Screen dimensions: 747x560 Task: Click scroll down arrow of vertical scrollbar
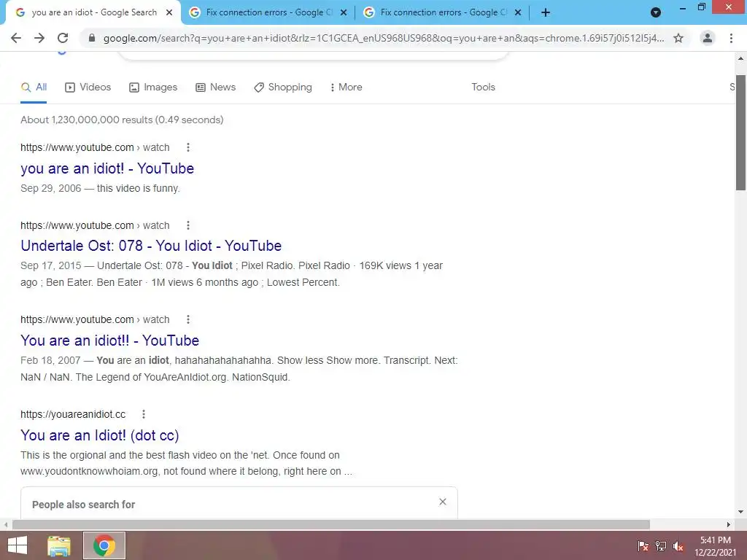click(x=740, y=512)
